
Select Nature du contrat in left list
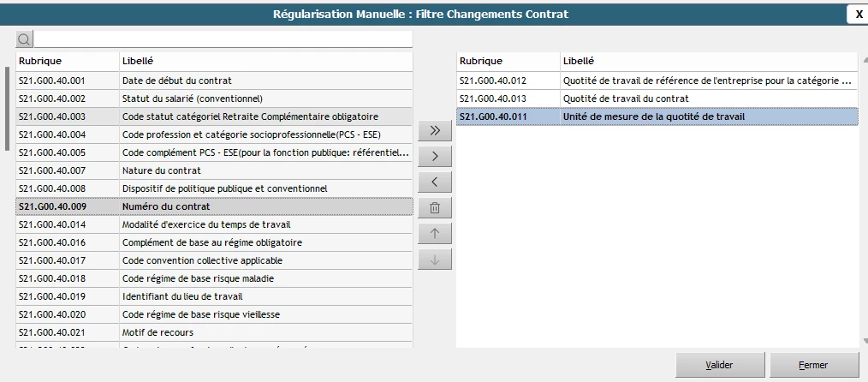click(214, 170)
